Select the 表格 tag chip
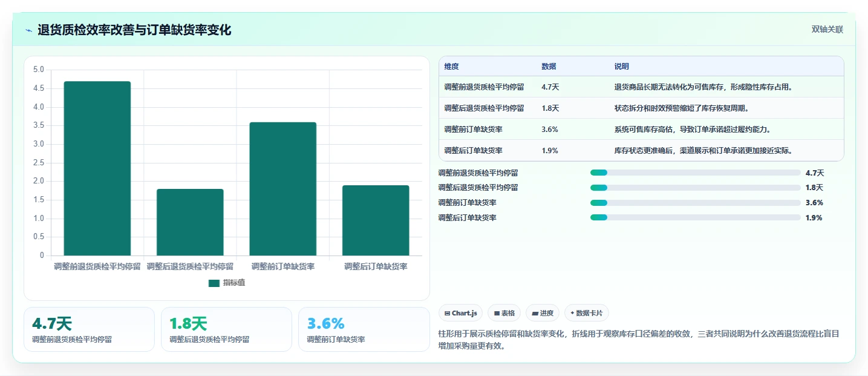 504,313
